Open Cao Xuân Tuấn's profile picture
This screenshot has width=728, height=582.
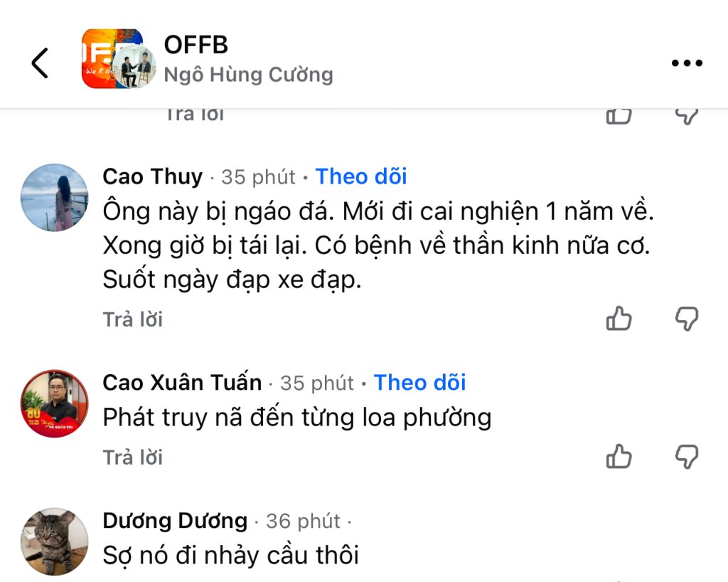pyautogui.click(x=55, y=403)
